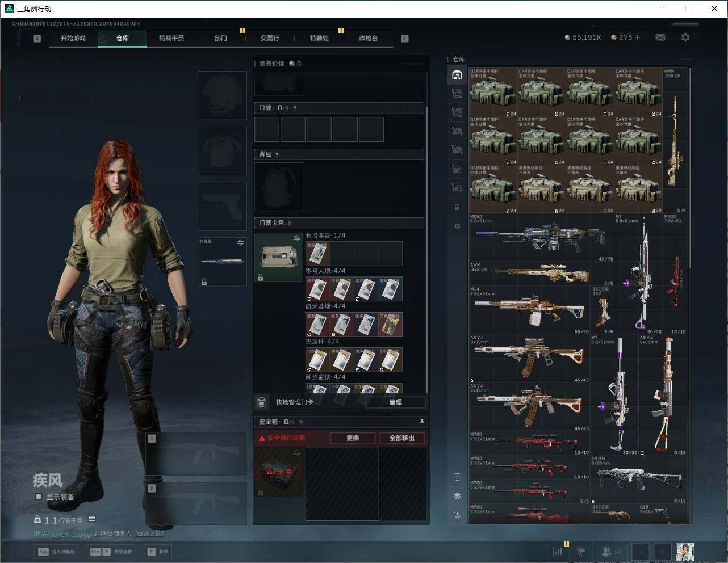Select the M14 rifle in warehouse
Viewport: 728px width, 563px height.
[530, 310]
